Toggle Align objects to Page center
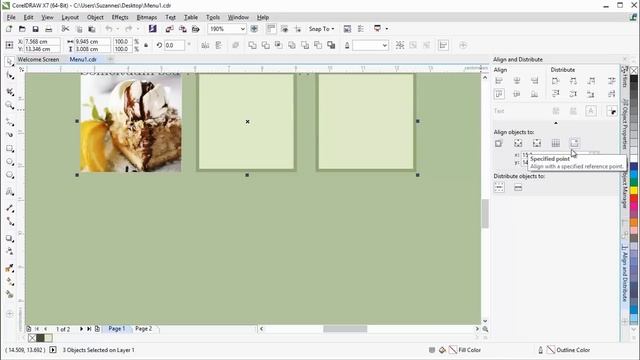This screenshot has height=360, width=640. (x=537, y=143)
